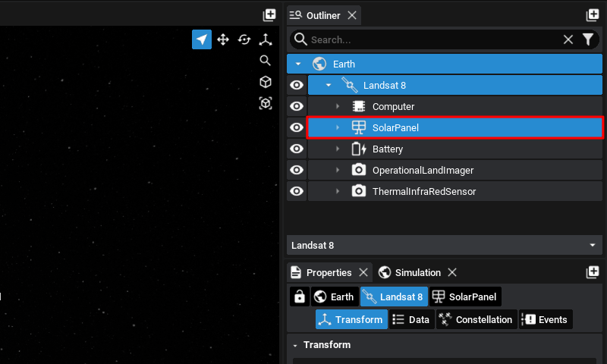Open the Constellation properties tab
This screenshot has width=607, height=364.
click(477, 319)
